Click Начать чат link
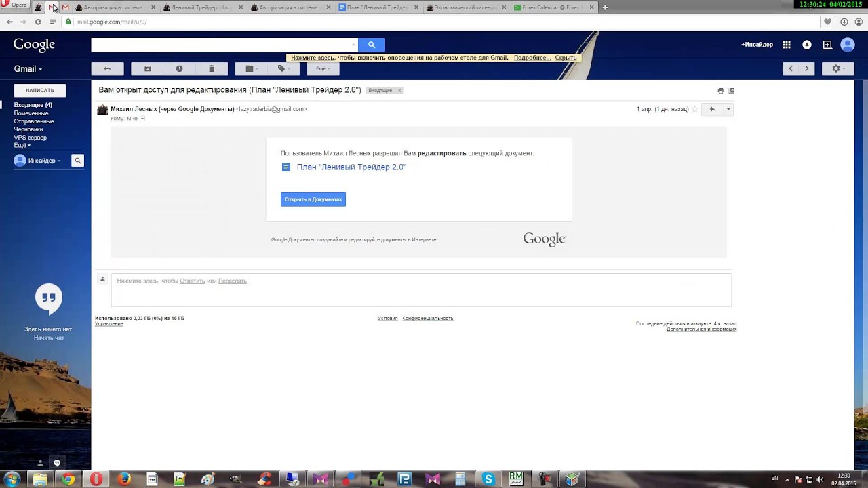The image size is (868, 488). (x=49, y=338)
